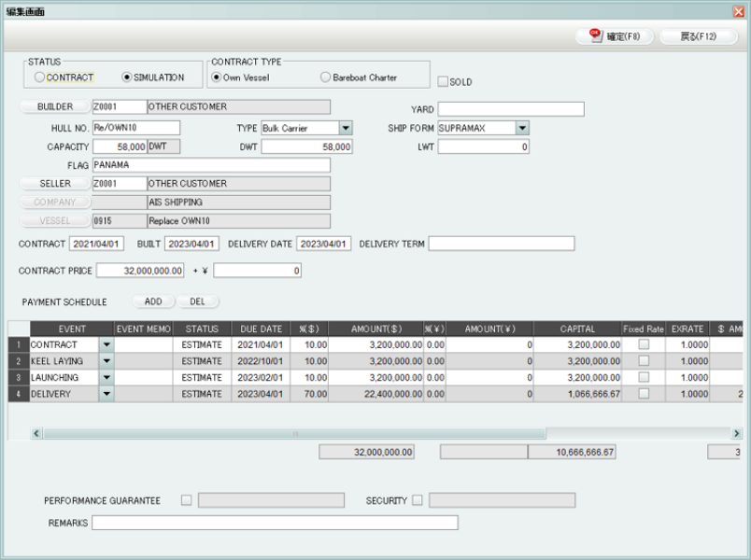
Task: Enable Fixed Rate for the CONTRACT row
Action: [x=643, y=344]
